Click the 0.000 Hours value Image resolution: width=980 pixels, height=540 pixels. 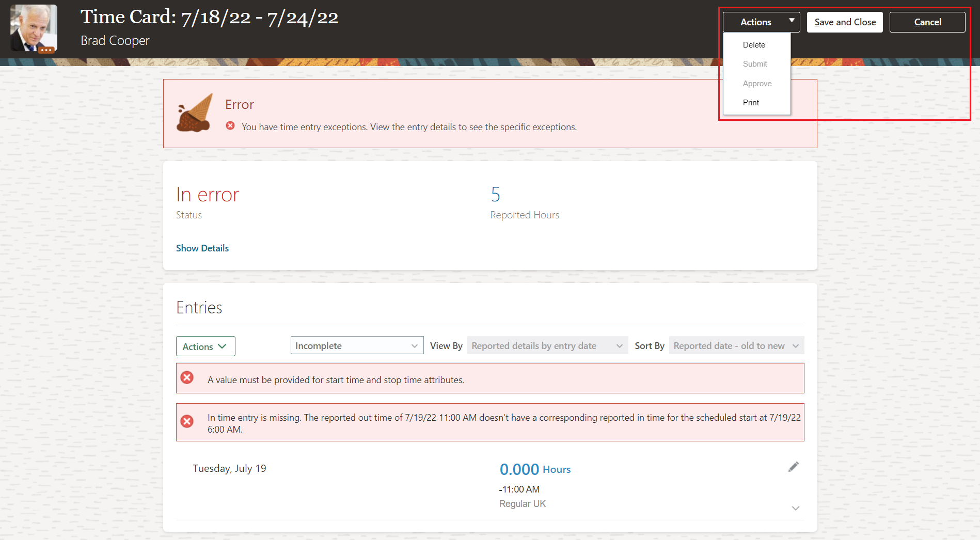[535, 469]
